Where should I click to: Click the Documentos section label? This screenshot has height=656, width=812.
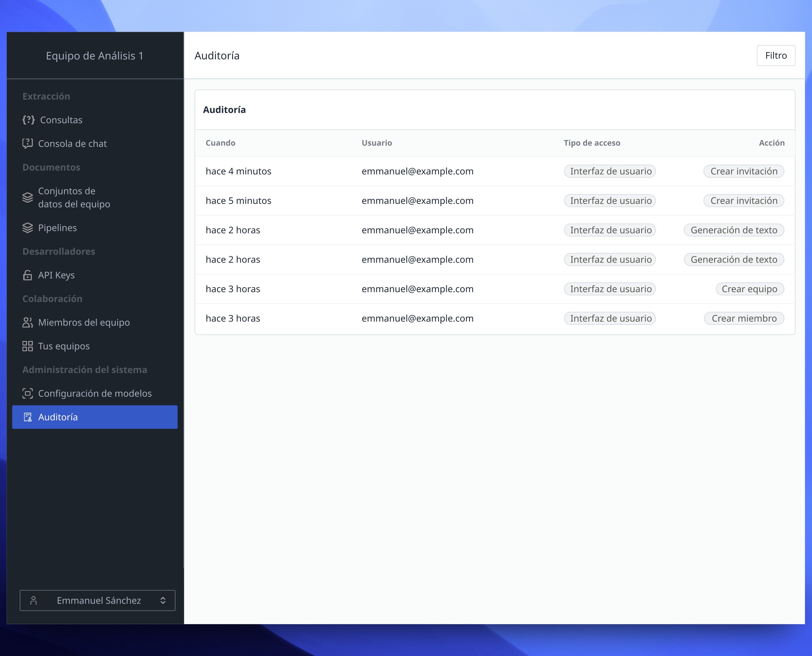51,168
